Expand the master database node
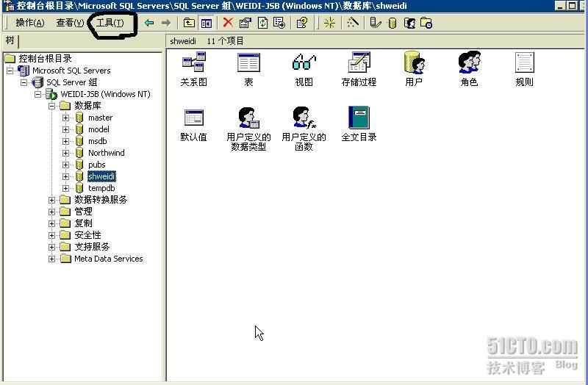The height and width of the screenshot is (385, 588). click(x=65, y=118)
